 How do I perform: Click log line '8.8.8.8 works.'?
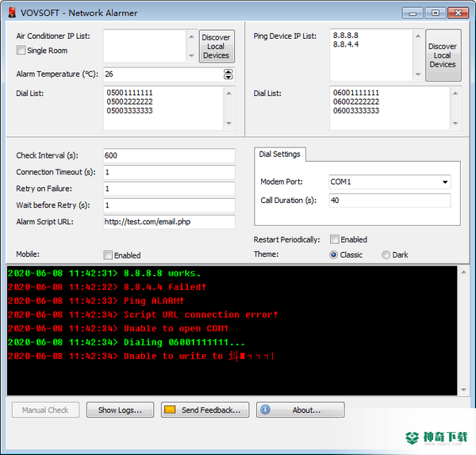coord(104,273)
